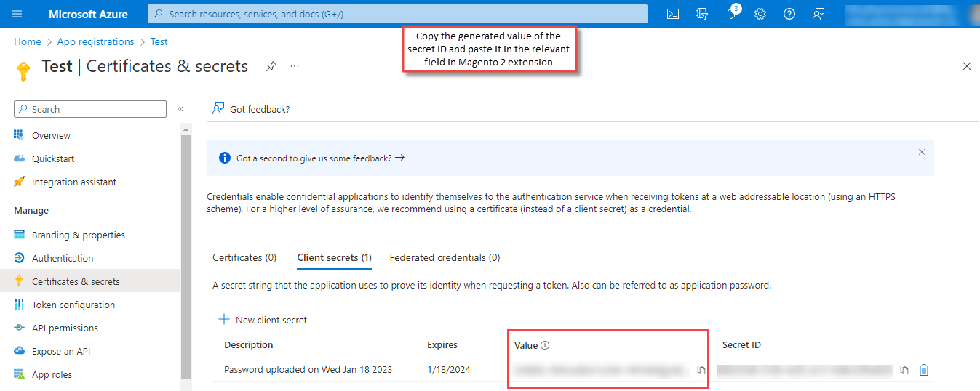980x391 pixels.
Task: Click the Microsoft Azure logo text
Action: tap(88, 14)
